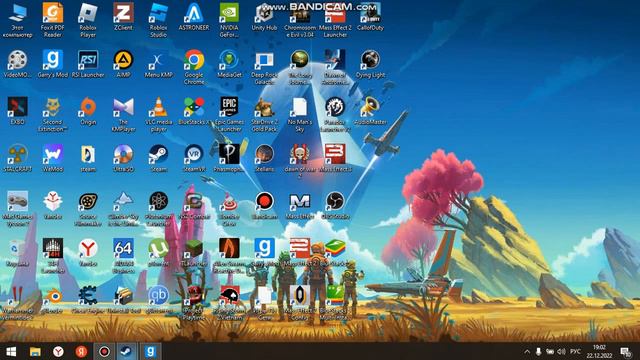Select the Blender desktop shortcut

pyautogui.click(x=53, y=299)
